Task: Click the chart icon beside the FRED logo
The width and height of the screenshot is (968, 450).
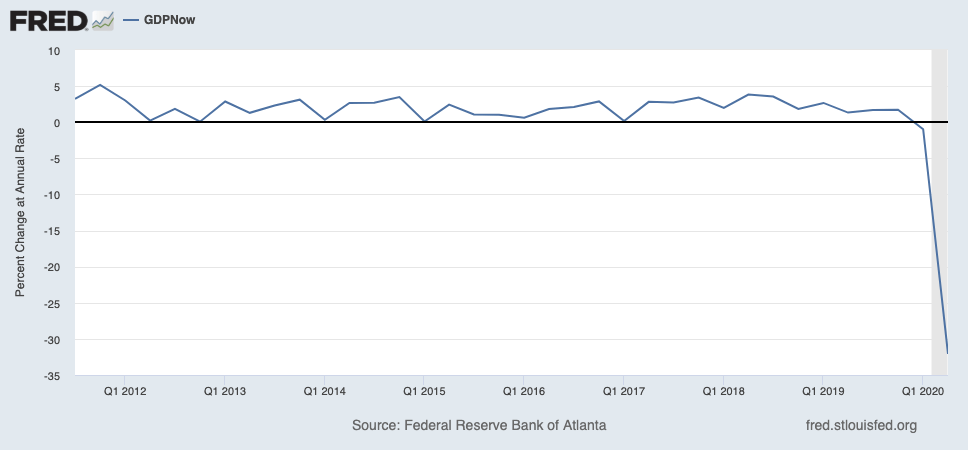Action: click(x=102, y=19)
